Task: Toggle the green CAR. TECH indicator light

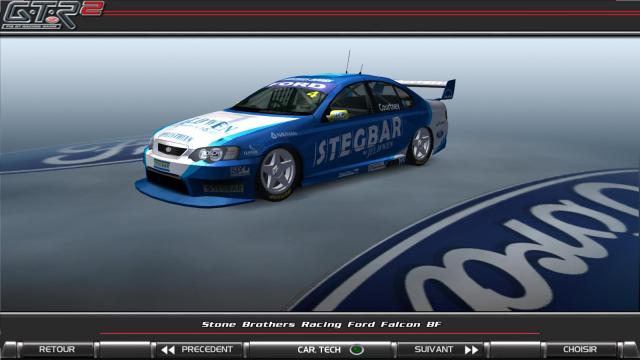Action: coord(357,350)
